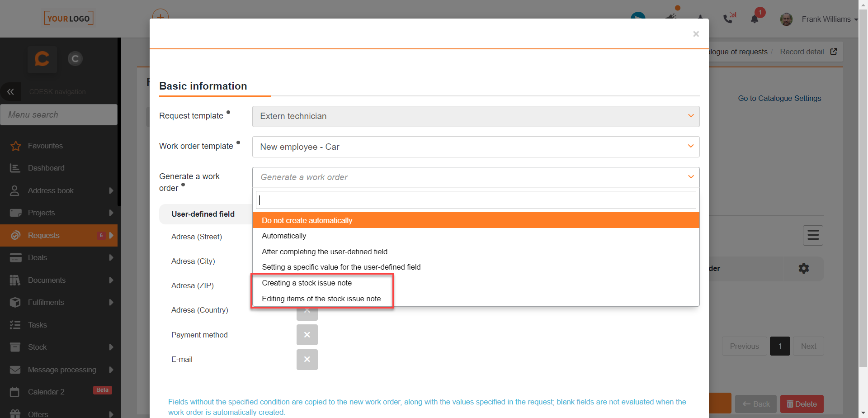
Task: Open Tasks checklist icon
Action: 15,325
